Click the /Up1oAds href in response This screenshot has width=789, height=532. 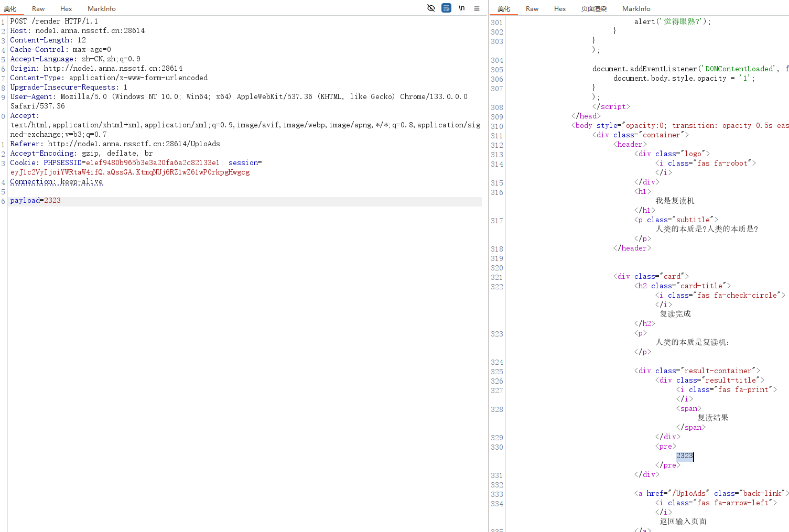click(690, 493)
